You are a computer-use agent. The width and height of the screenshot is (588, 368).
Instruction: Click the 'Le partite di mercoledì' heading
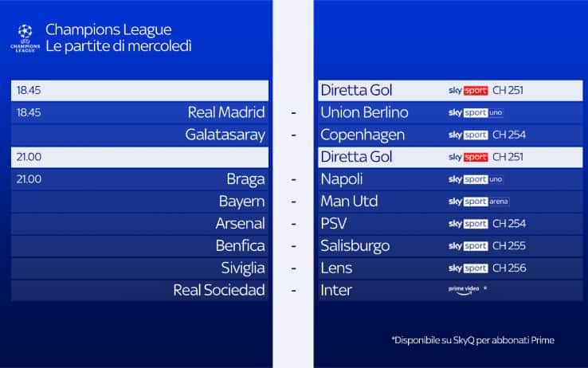[119, 47]
